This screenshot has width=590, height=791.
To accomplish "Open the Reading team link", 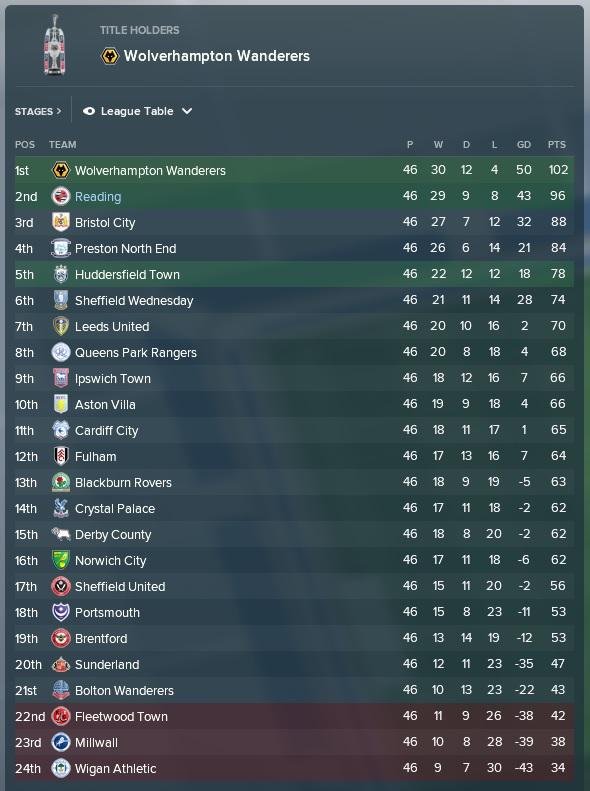I will coord(98,197).
